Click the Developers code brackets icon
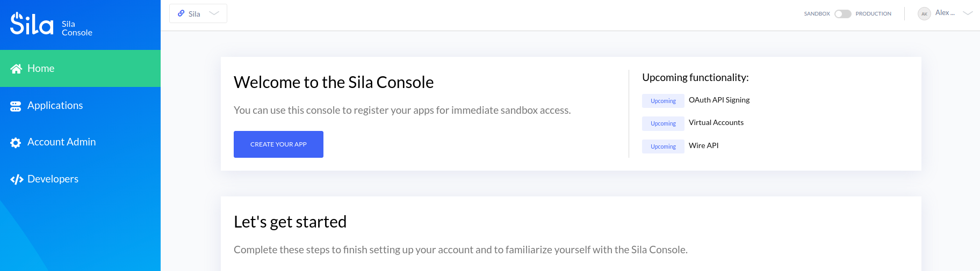Image resolution: width=980 pixels, height=271 pixels. (x=17, y=179)
